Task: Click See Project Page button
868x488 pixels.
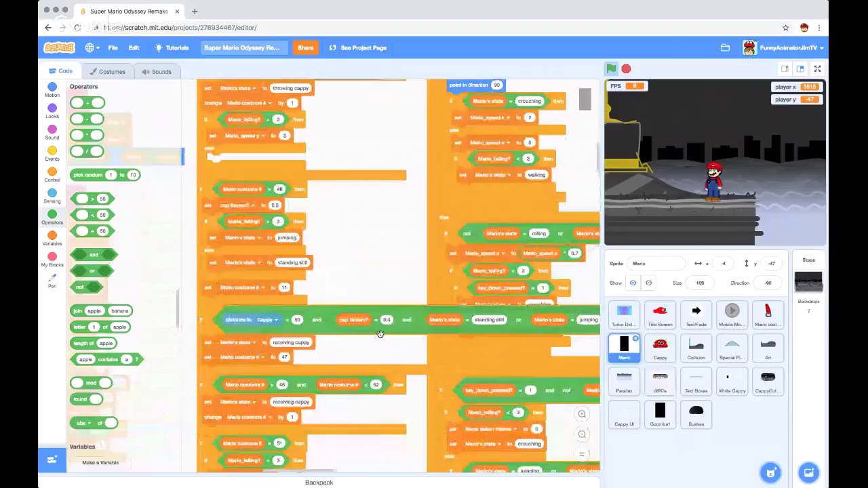Action: pos(357,47)
